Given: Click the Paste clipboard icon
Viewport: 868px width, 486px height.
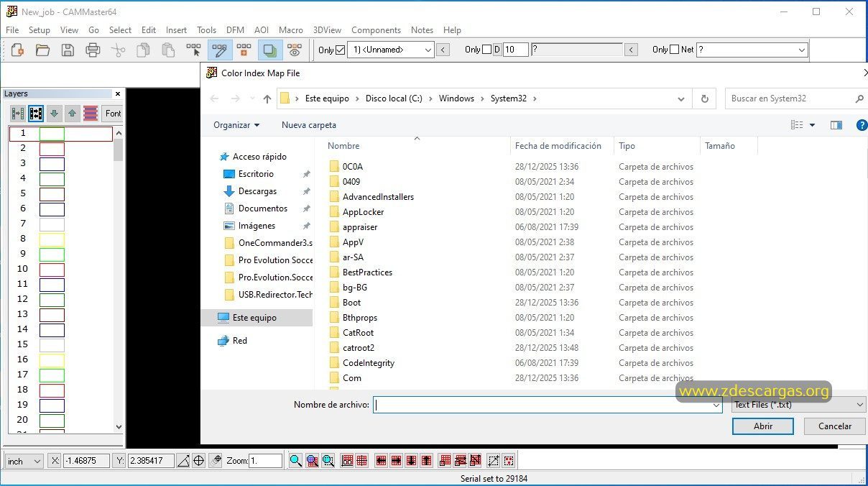Looking at the screenshot, I should pos(168,50).
